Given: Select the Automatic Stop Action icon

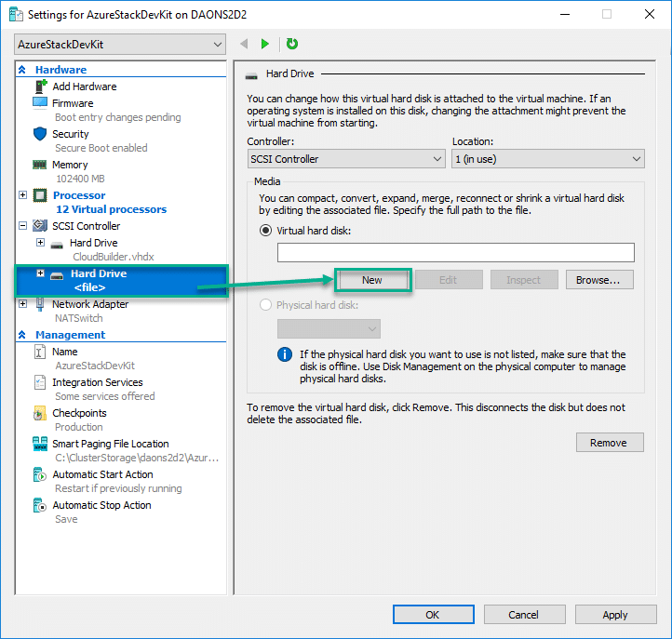Looking at the screenshot, I should pyautogui.click(x=40, y=505).
